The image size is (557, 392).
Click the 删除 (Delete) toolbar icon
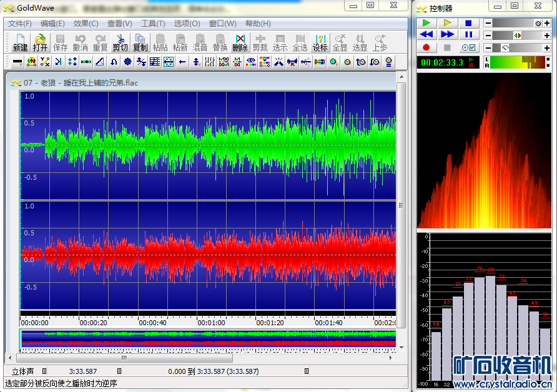[240, 42]
